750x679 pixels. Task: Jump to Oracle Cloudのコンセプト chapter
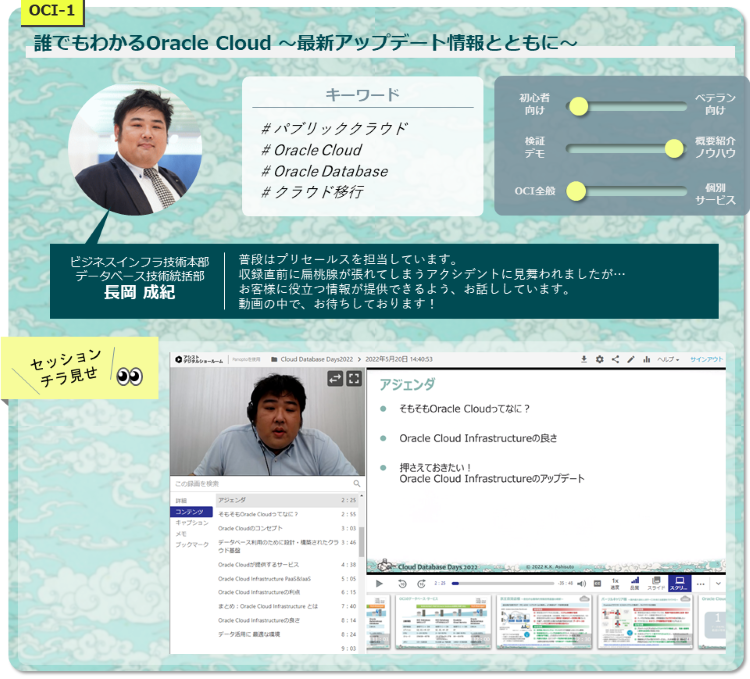coord(251,528)
